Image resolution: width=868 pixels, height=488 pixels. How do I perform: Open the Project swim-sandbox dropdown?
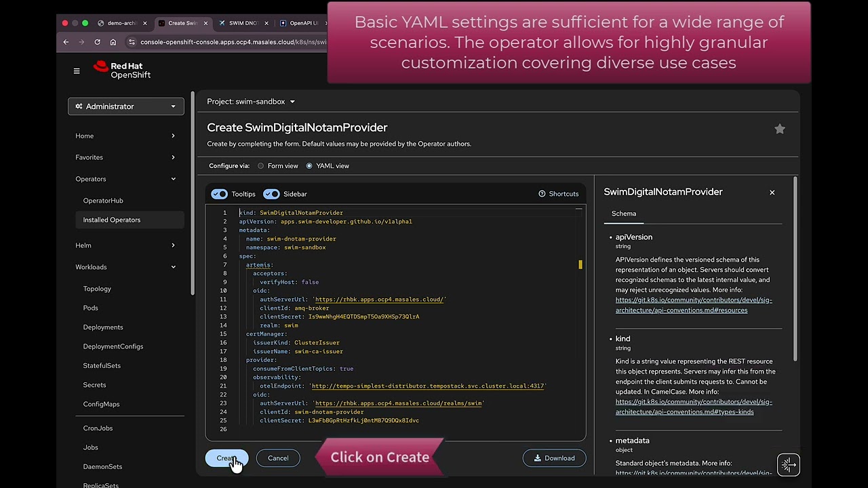(x=251, y=102)
